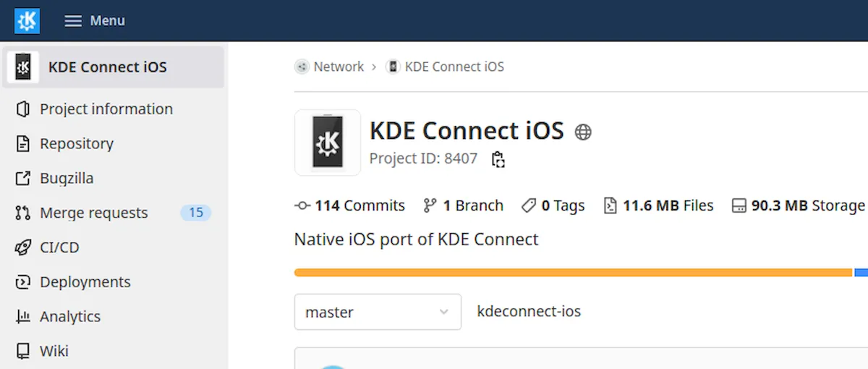Click the Storage disk icon
868x369 pixels.
click(x=739, y=206)
